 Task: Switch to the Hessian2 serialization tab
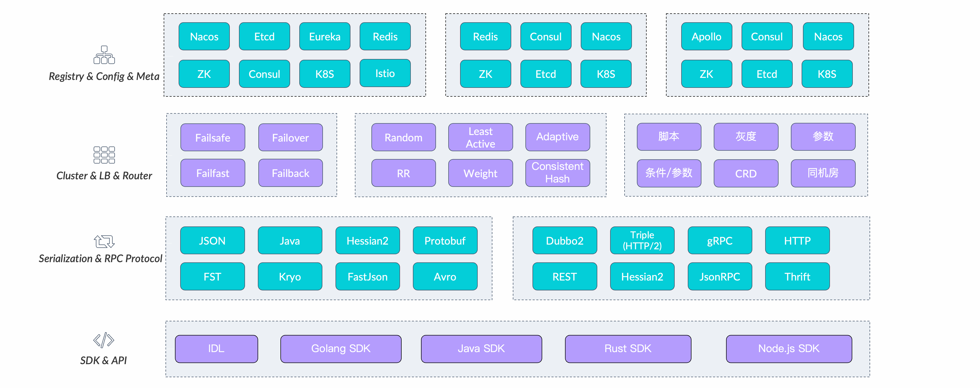tap(367, 240)
